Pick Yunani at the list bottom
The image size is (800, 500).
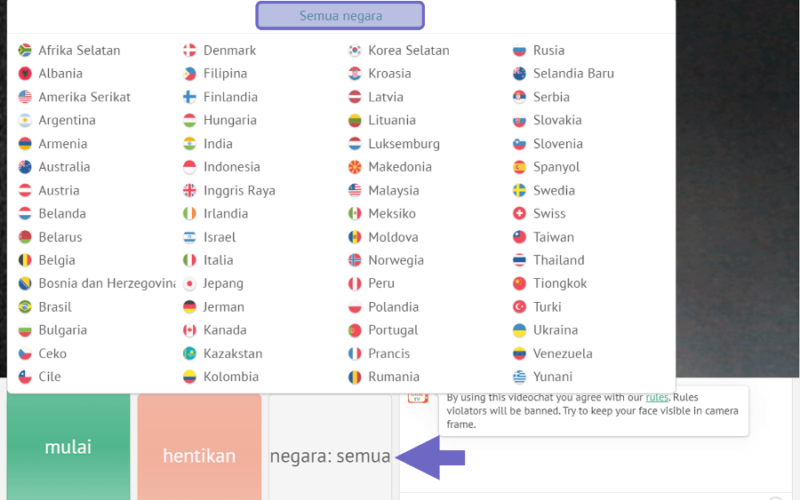click(x=543, y=377)
